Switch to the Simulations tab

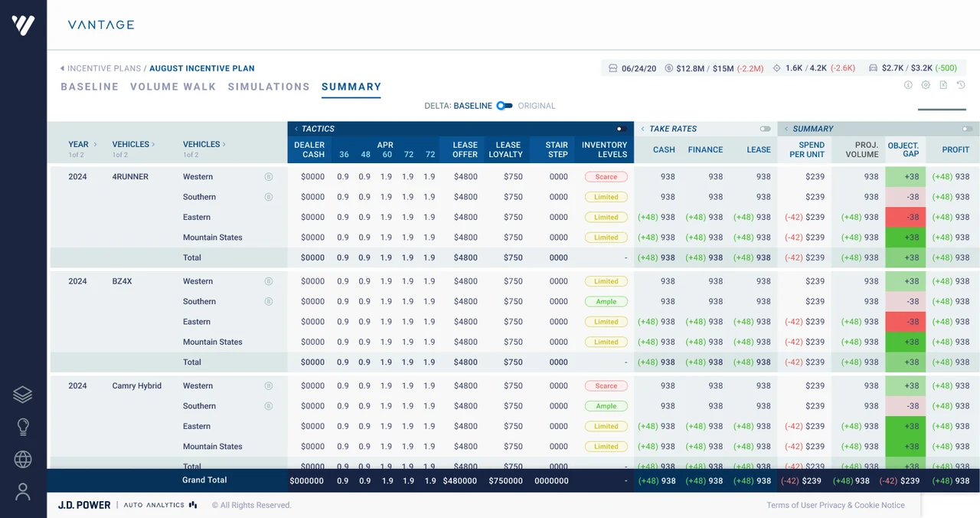pyautogui.click(x=269, y=87)
